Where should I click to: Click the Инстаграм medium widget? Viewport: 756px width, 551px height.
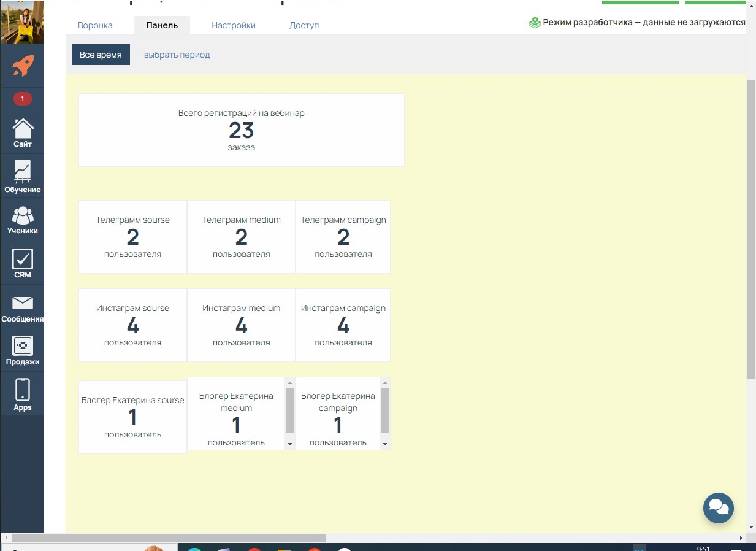pyautogui.click(x=241, y=325)
